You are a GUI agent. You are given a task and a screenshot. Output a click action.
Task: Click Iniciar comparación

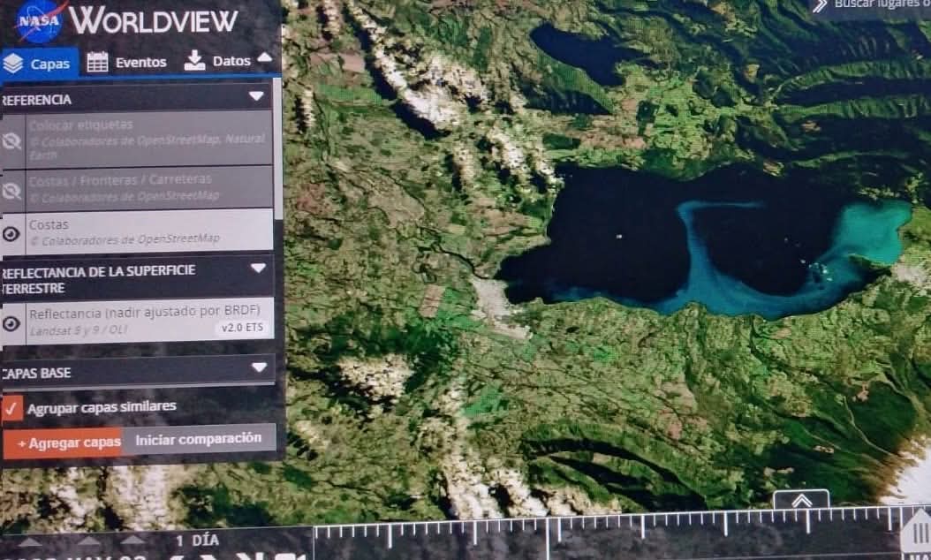pyautogui.click(x=199, y=440)
